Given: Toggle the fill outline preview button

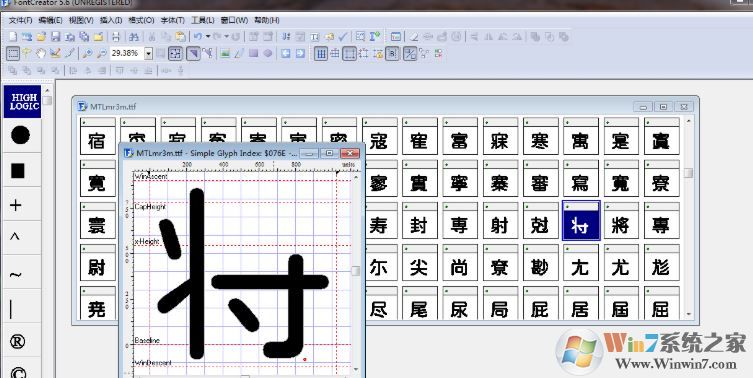Looking at the screenshot, I should coord(410,53).
